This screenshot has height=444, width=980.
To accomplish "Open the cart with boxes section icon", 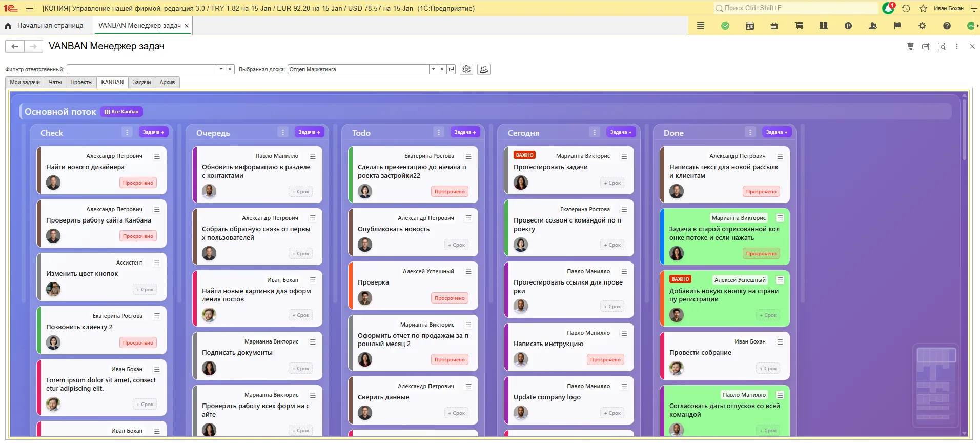I will (799, 26).
